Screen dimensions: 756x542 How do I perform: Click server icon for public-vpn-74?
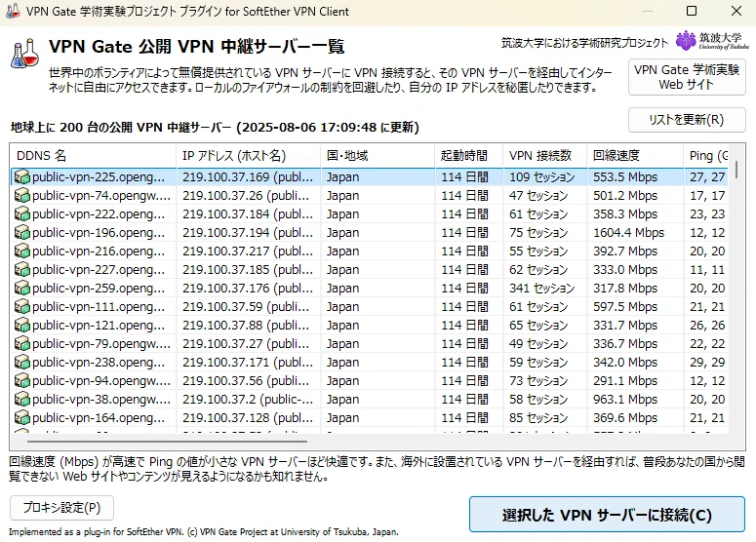[22, 196]
